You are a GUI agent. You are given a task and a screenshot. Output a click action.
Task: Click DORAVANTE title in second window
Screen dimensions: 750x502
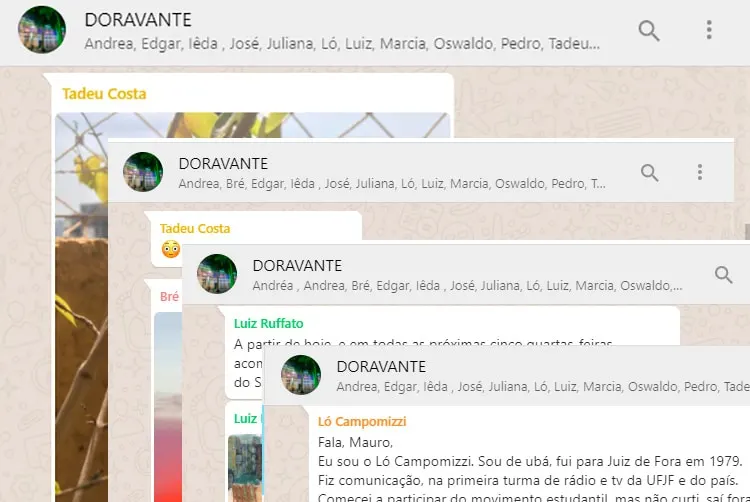coord(223,164)
